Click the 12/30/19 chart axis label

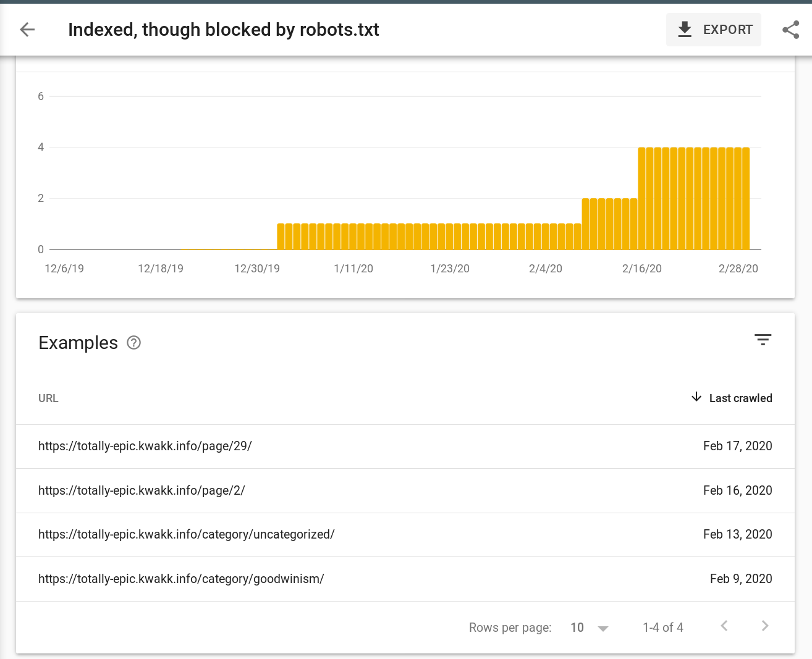click(257, 269)
